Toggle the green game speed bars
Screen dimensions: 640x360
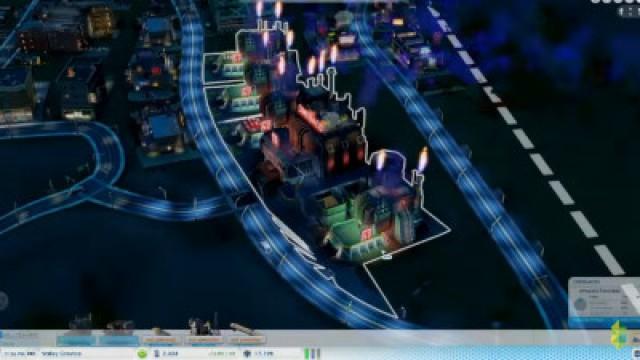click(312, 354)
